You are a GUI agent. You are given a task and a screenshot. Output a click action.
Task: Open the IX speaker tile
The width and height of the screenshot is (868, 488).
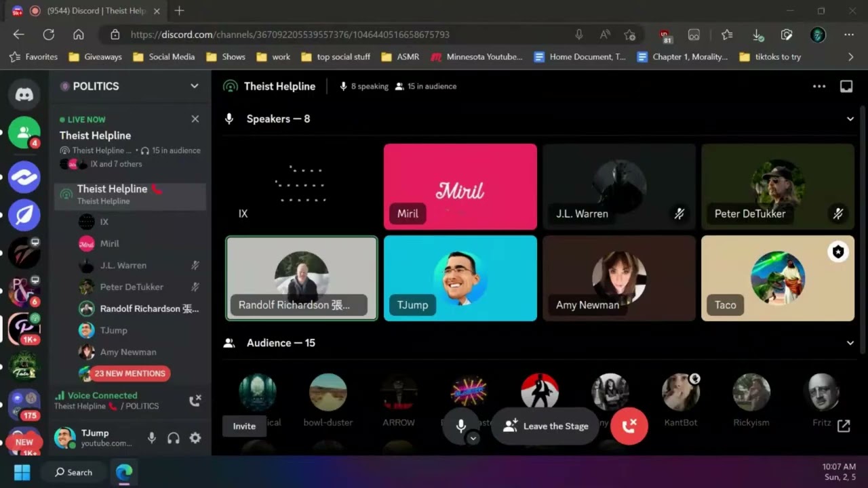(x=301, y=186)
